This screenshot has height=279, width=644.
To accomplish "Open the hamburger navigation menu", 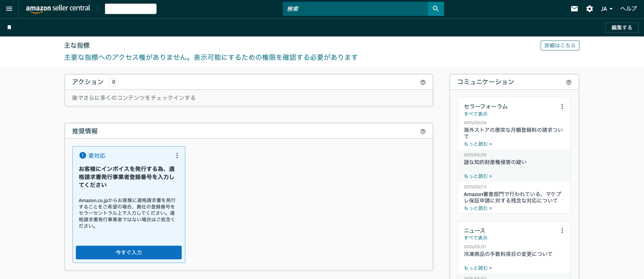I will pyautogui.click(x=9, y=9).
